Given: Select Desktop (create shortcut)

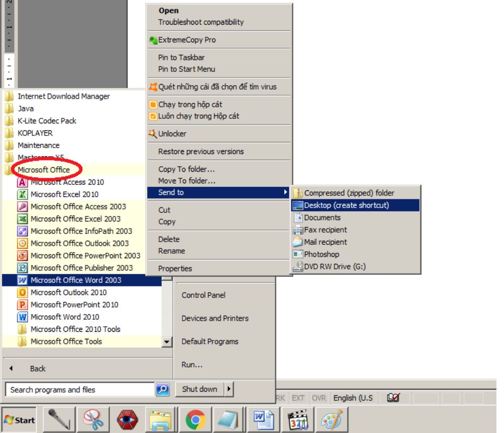Looking at the screenshot, I should coord(355,205).
